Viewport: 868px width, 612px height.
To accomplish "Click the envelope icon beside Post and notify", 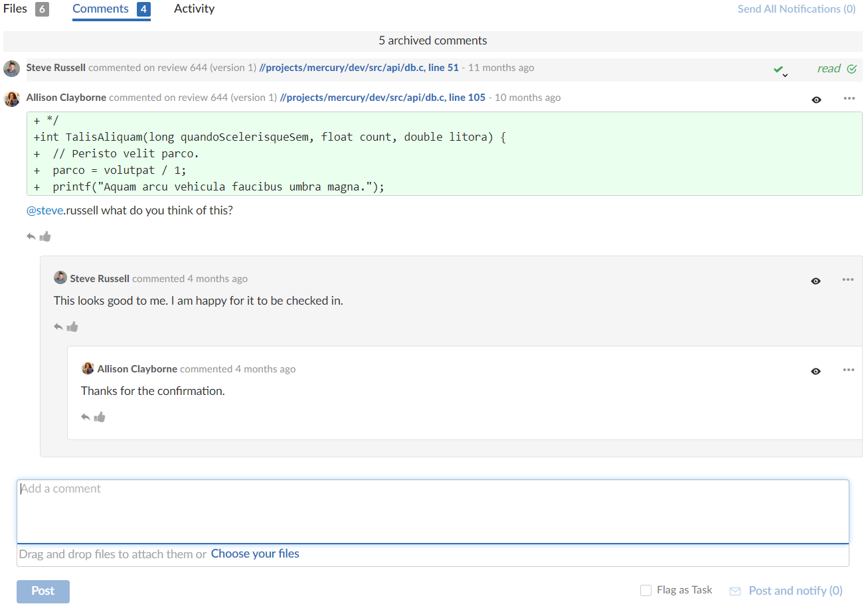I will 735,590.
